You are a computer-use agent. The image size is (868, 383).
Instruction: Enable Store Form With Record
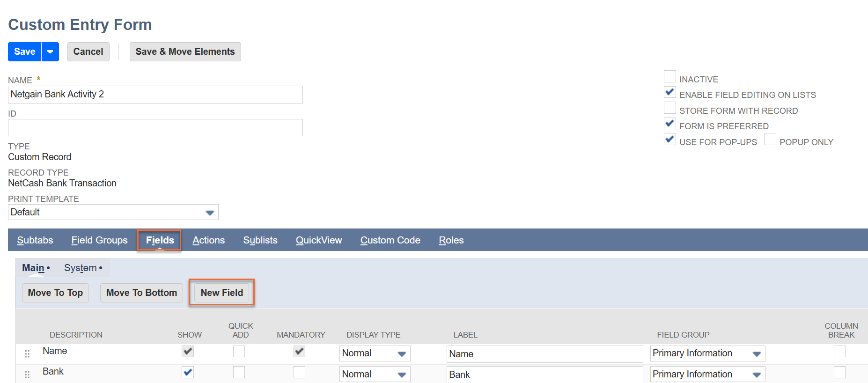[x=669, y=108]
